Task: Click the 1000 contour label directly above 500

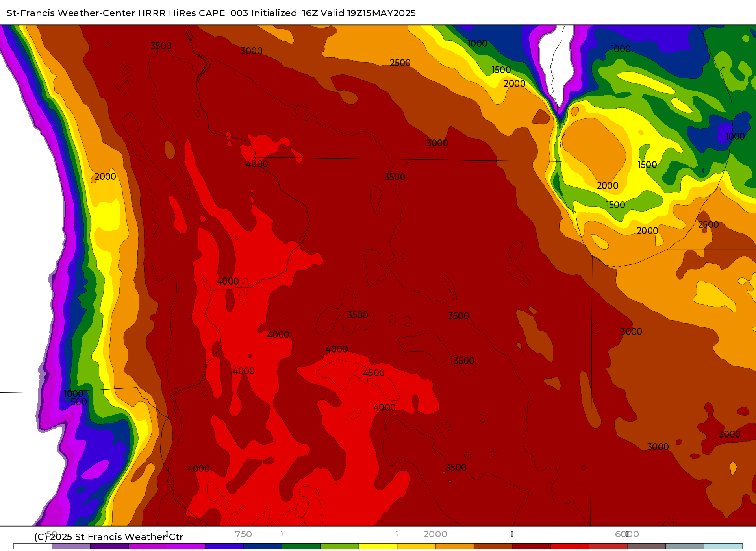Action: (73, 394)
